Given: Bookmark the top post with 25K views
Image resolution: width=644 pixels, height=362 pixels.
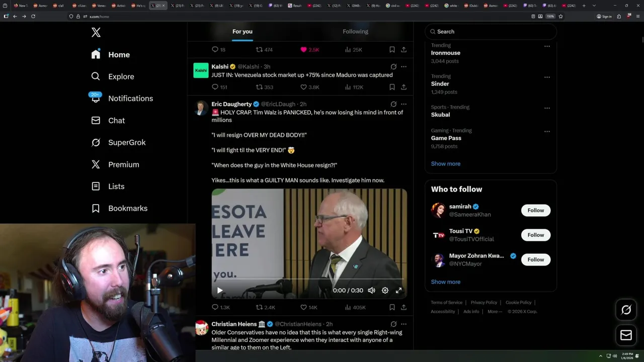Looking at the screenshot, I should 392,50.
